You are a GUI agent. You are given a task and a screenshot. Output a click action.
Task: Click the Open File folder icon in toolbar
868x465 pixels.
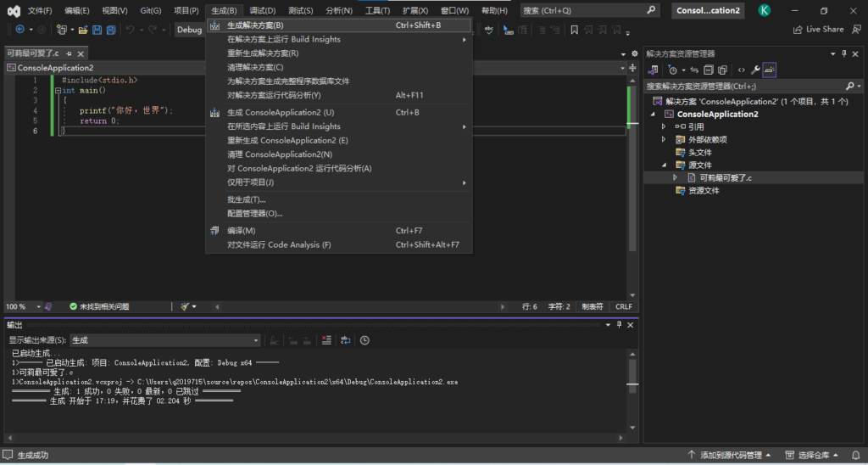coord(84,30)
